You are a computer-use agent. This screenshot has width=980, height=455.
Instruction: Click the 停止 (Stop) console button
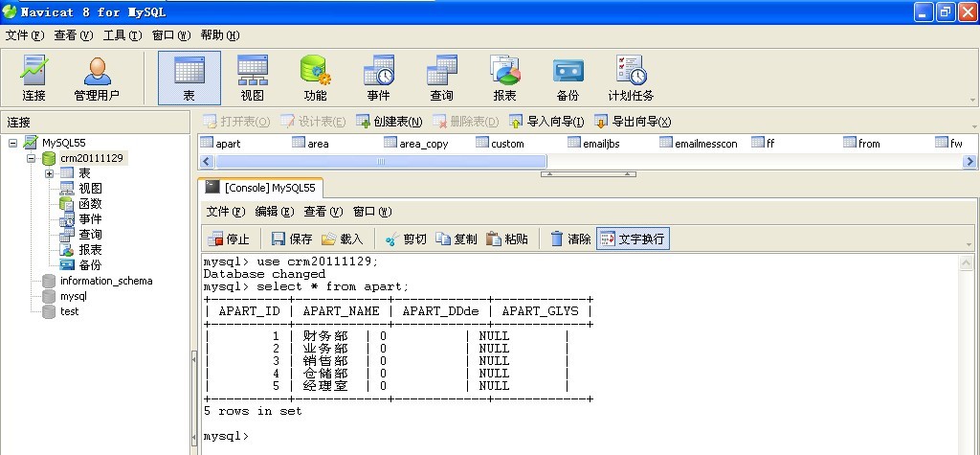(x=229, y=239)
